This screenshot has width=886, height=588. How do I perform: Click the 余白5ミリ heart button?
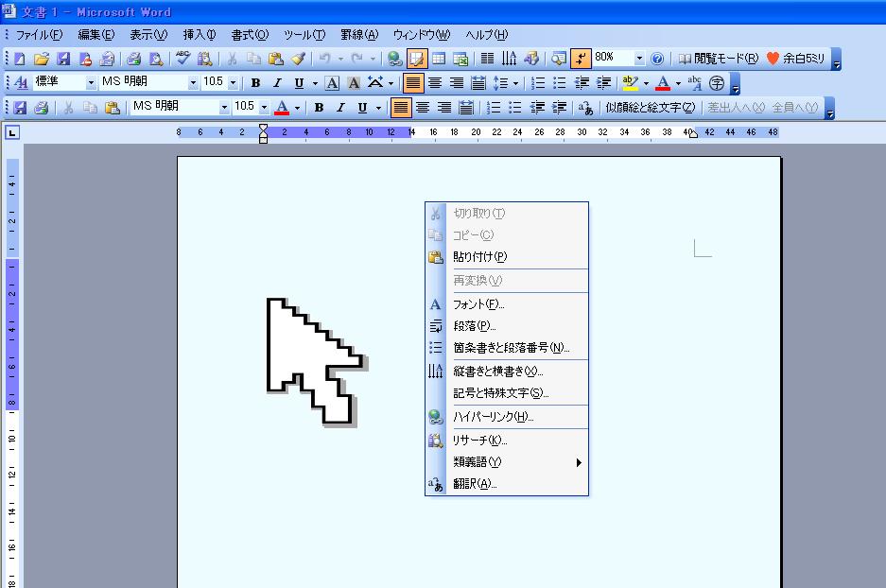click(x=795, y=59)
